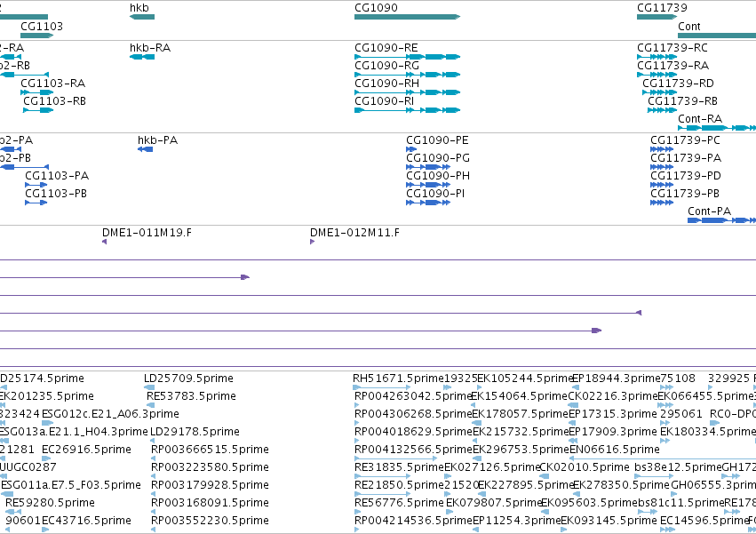
Task: Select transcript CG1090-RH
Action: click(408, 92)
